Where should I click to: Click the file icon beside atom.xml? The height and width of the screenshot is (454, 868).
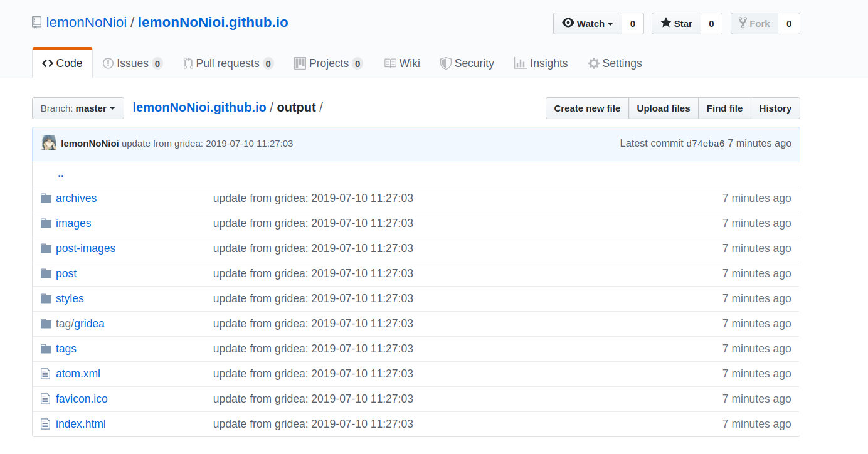[45, 372]
